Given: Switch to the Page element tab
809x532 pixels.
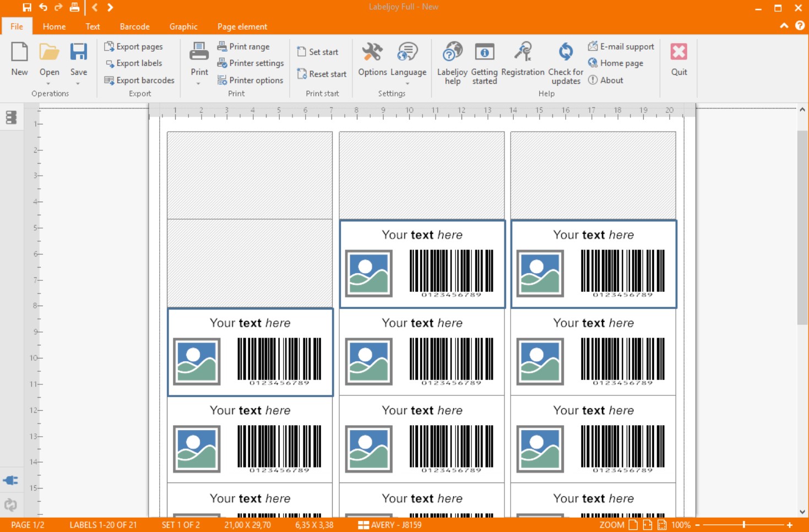Looking at the screenshot, I should click(x=242, y=26).
